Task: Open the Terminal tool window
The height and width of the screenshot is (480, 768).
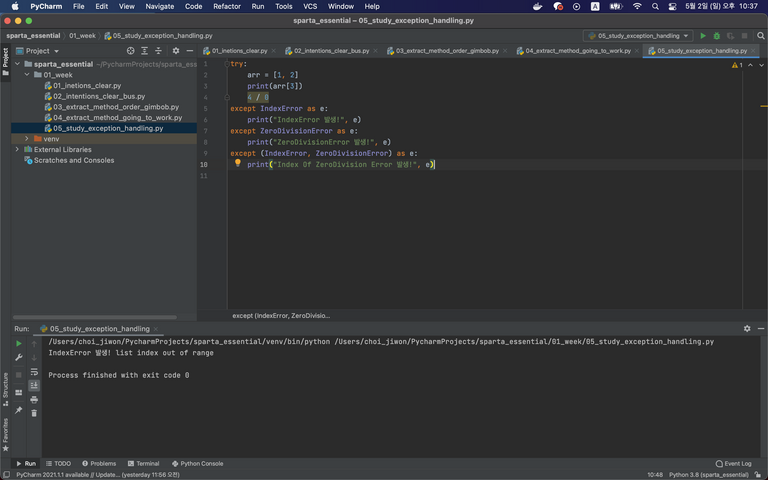Action: (x=144, y=463)
